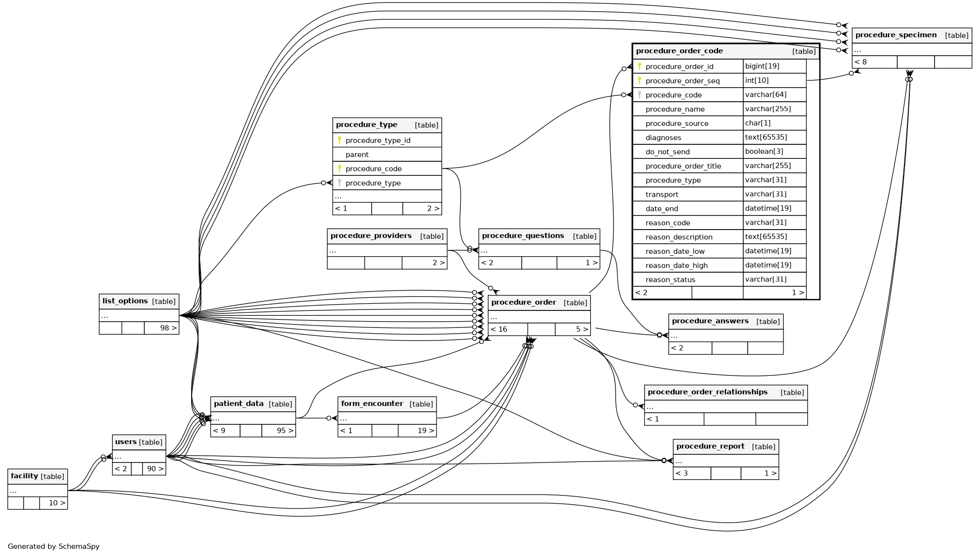Click yellow key icon beside procedure_order_id
This screenshot has height=556, width=980.
[x=639, y=66]
